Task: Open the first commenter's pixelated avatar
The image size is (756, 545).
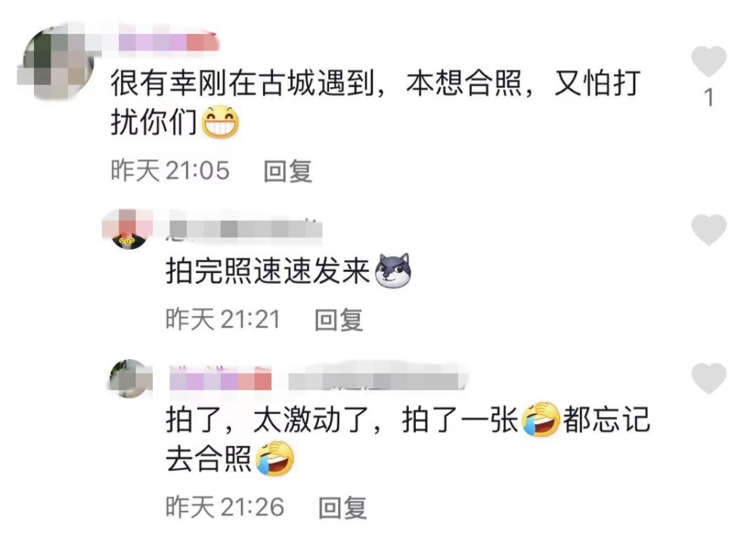Action: 57,63
